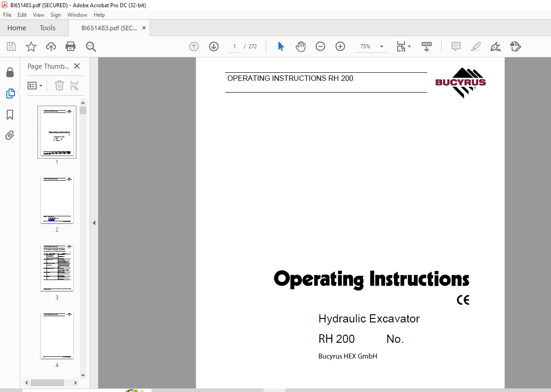Open the Bookmarks pane
Viewport: 551px width, 392px height.
point(10,115)
